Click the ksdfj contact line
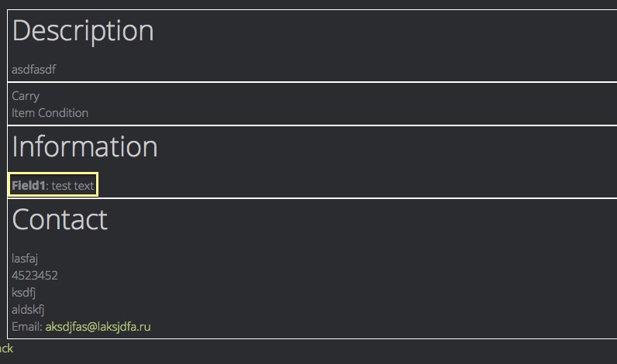This screenshot has height=364, width=617. [x=23, y=293]
